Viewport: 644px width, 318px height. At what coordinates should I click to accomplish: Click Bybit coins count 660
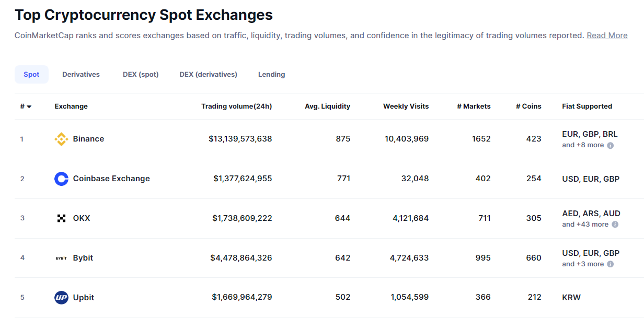coord(534,258)
